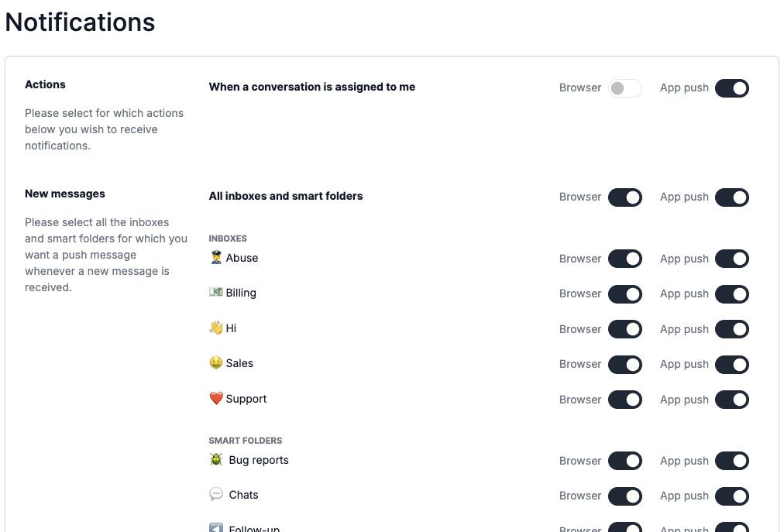This screenshot has height=532, width=784.
Task: Switch off App push for Billing inbox
Action: [x=731, y=293]
